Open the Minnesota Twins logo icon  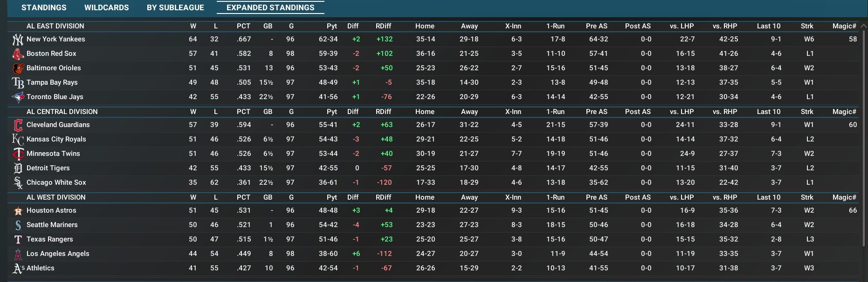tap(18, 154)
